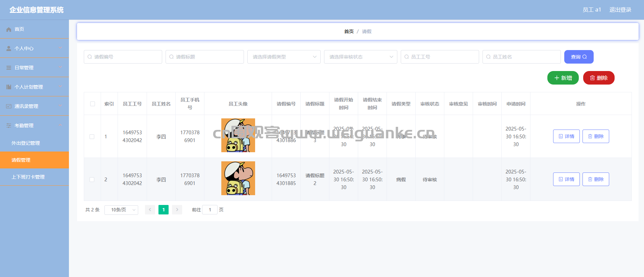Click 退出登录 in the top bar
Image resolution: width=644 pixels, height=277 pixels.
(620, 10)
